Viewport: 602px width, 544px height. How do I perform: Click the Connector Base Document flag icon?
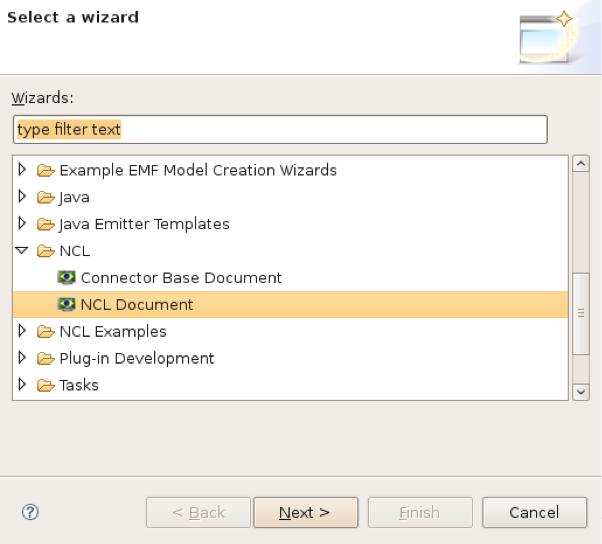67,278
